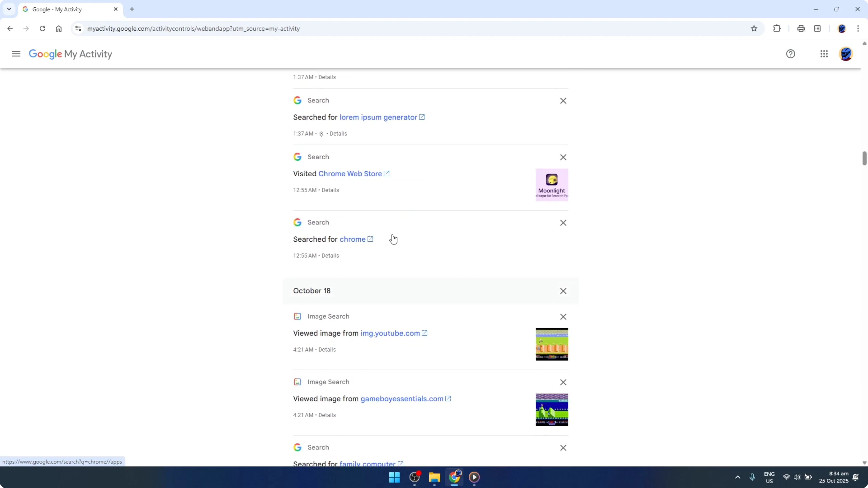Close the Google - My Activity tab
This screenshot has height=488, width=868.
coord(116,9)
